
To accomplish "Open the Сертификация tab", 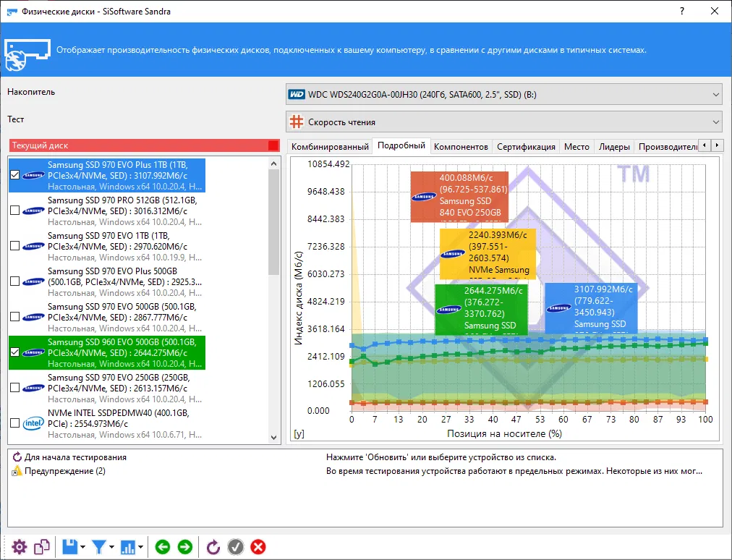I will coord(526,147).
